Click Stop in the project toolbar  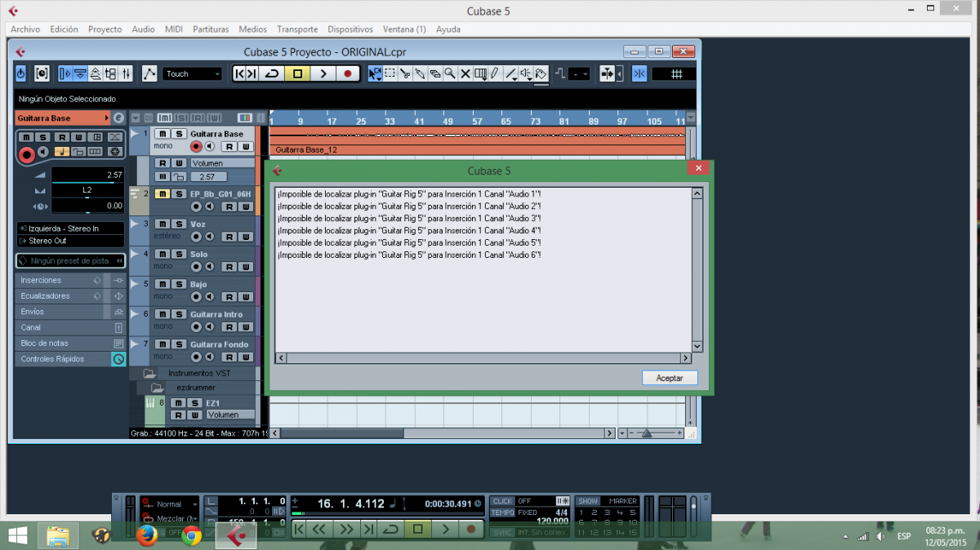click(297, 73)
